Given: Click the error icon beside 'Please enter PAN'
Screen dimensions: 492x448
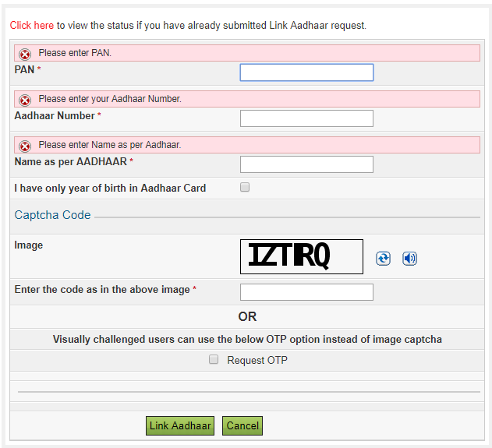Looking at the screenshot, I should (25, 55).
